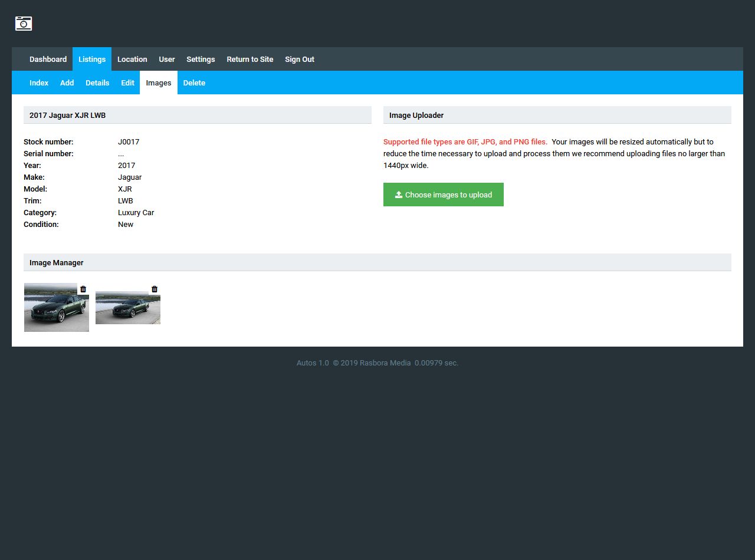Open the Location menu
Screen dimensions: 755x560
pos(132,59)
